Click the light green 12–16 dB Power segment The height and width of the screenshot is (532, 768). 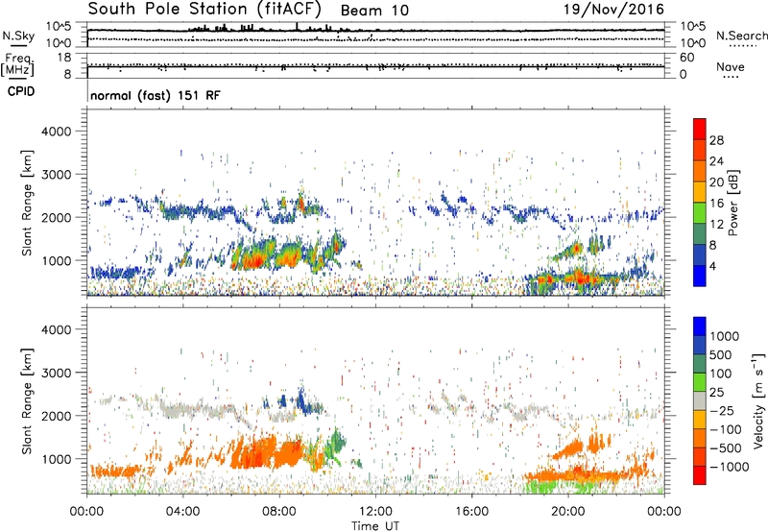tap(700, 213)
